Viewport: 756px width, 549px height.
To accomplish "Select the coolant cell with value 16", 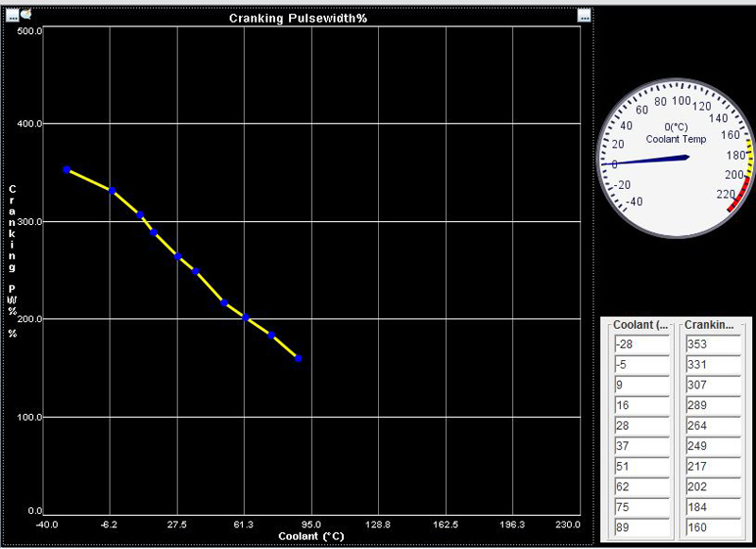I will click(x=640, y=405).
